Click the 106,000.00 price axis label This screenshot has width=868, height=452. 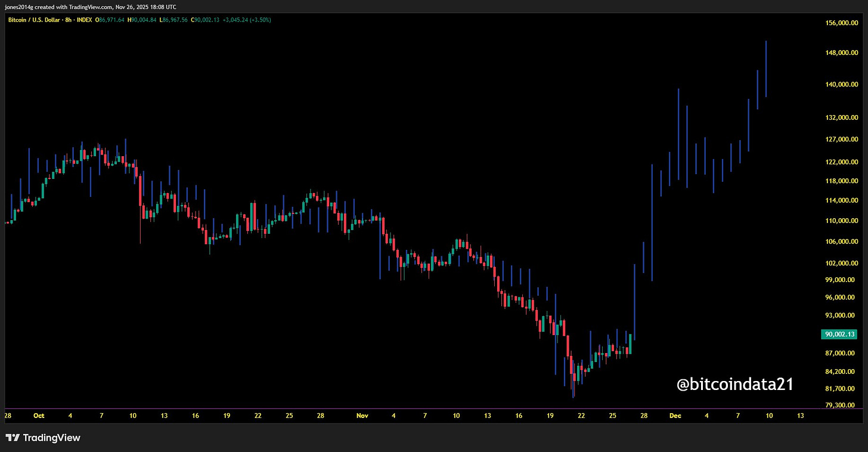pos(841,242)
